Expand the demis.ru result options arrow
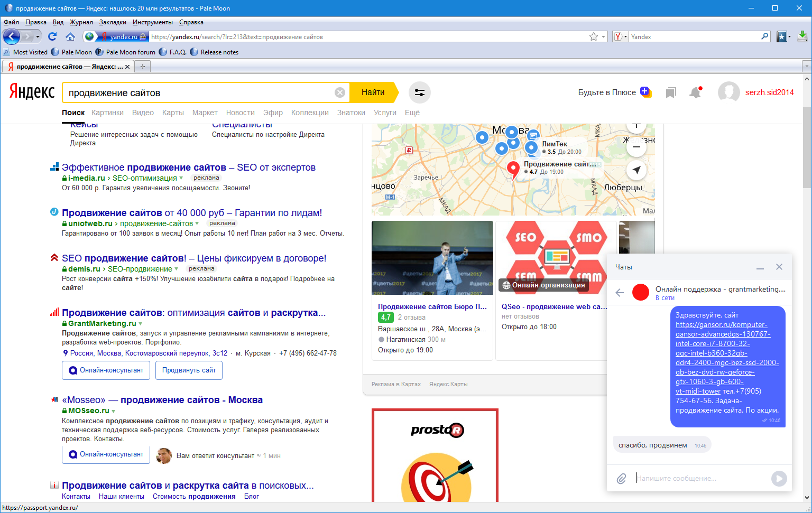 (x=177, y=269)
